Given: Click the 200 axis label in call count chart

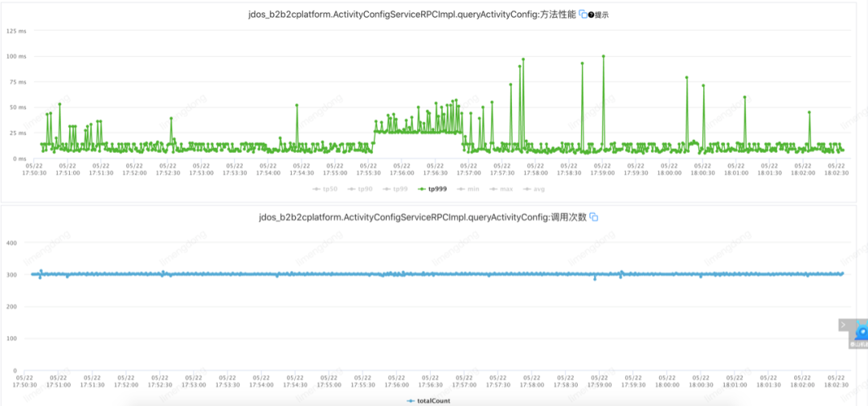Looking at the screenshot, I should 12,307.
